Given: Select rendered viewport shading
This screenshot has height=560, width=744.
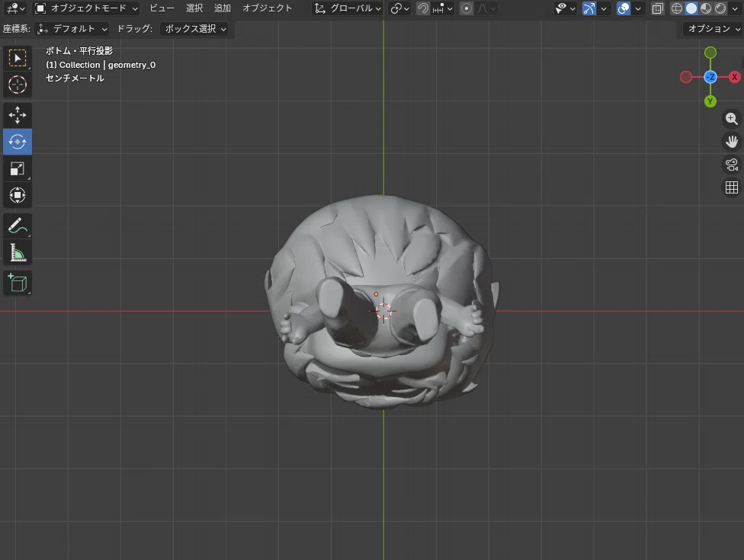Looking at the screenshot, I should (x=720, y=8).
